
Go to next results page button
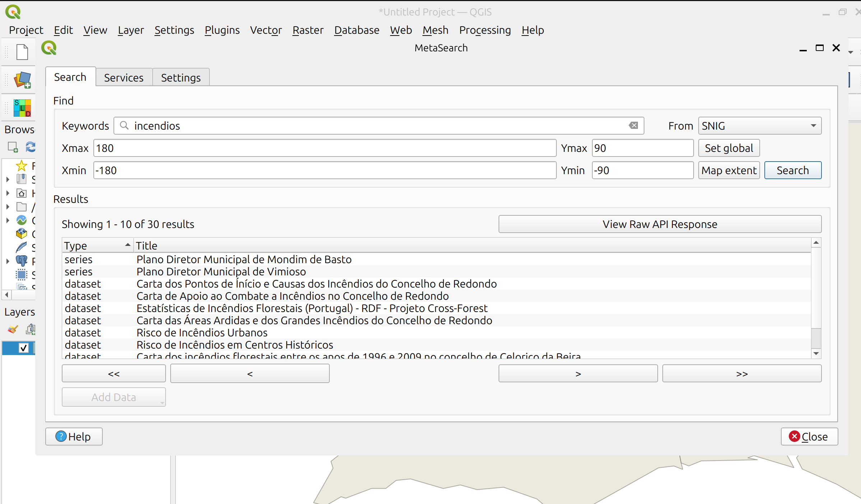pyautogui.click(x=578, y=374)
